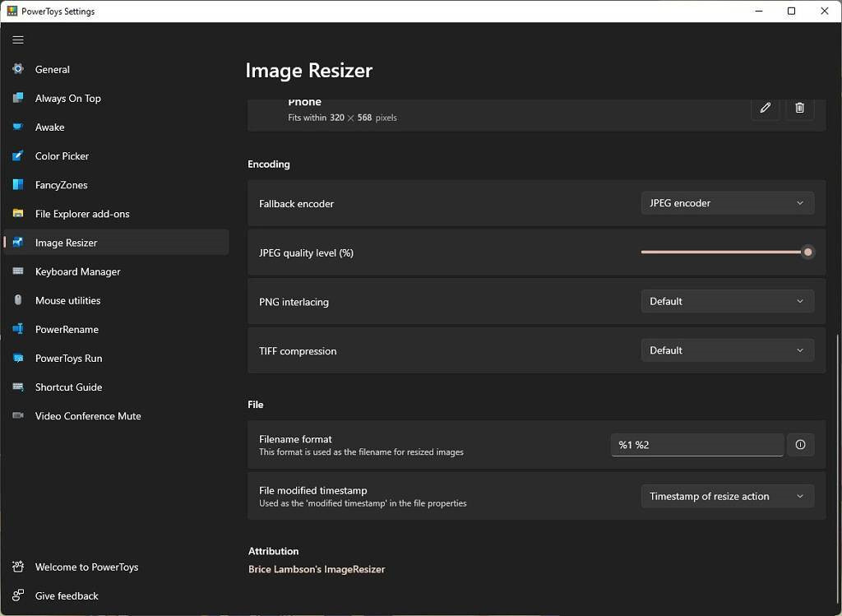Open the FancyZones settings page

(x=61, y=185)
